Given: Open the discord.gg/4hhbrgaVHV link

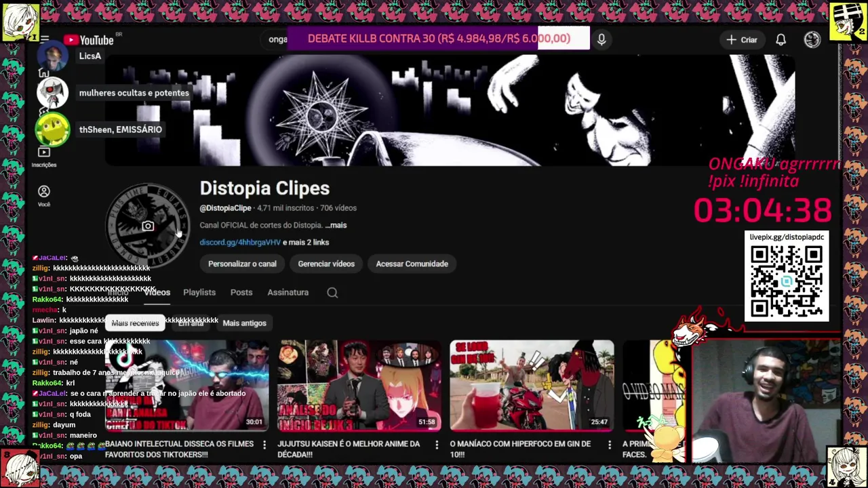Looking at the screenshot, I should pos(240,242).
